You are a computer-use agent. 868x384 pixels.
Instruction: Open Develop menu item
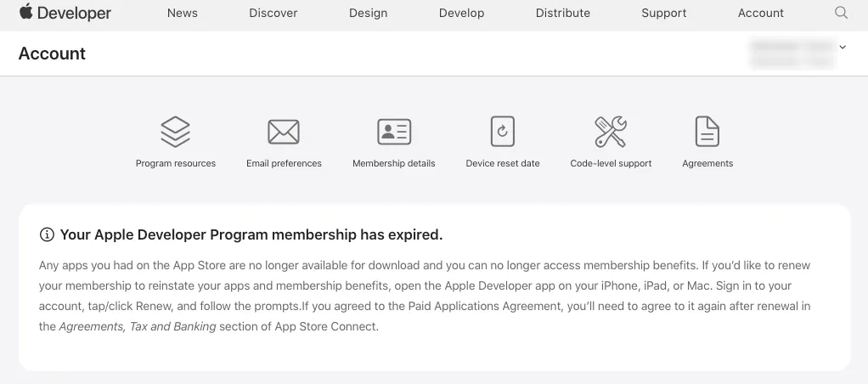tap(462, 13)
